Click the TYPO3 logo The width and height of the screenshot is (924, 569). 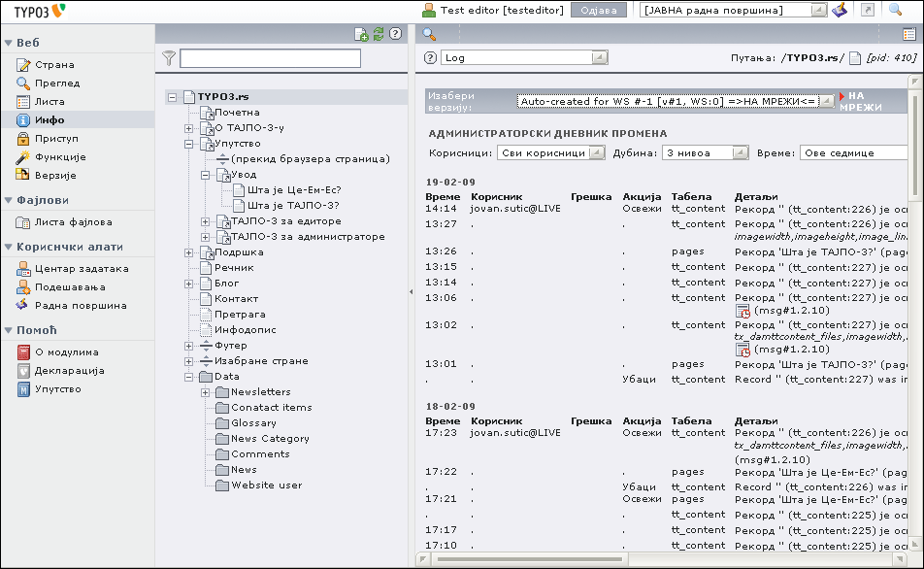click(40, 11)
